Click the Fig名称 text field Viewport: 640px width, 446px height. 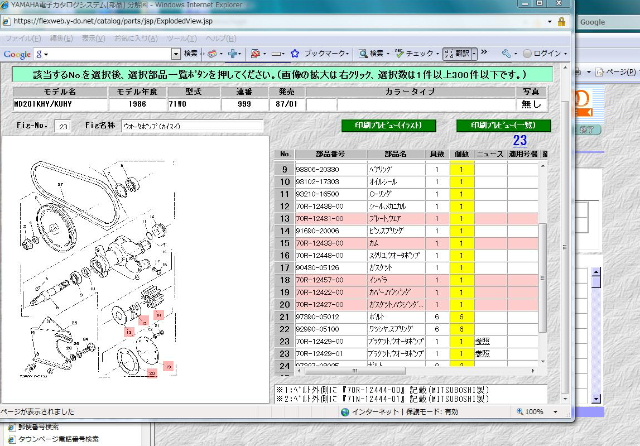click(192, 126)
